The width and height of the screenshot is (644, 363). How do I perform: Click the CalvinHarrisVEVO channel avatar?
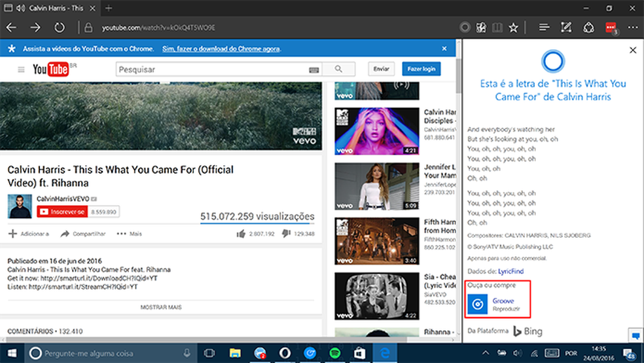pos(20,206)
